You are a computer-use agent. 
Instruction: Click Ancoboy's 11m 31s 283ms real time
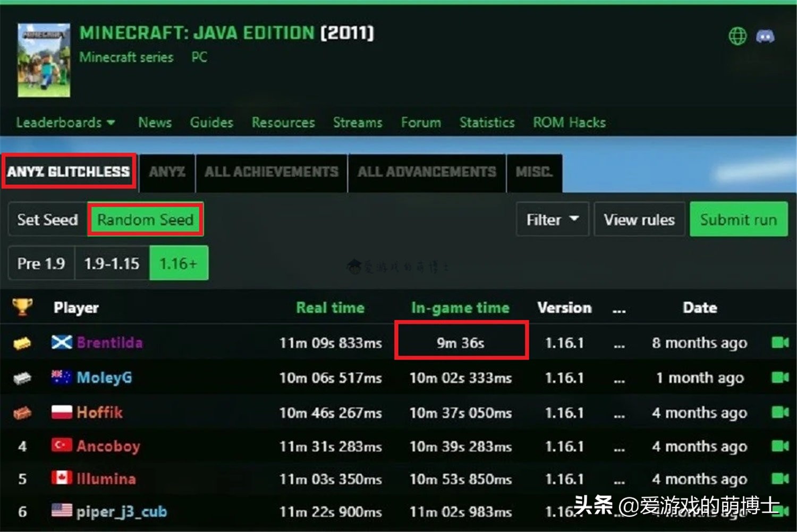coord(330,447)
